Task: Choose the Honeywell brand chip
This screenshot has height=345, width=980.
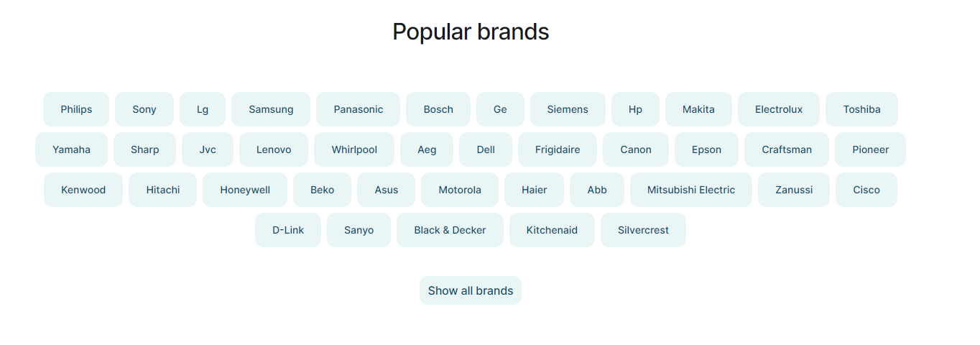Action: pos(245,190)
